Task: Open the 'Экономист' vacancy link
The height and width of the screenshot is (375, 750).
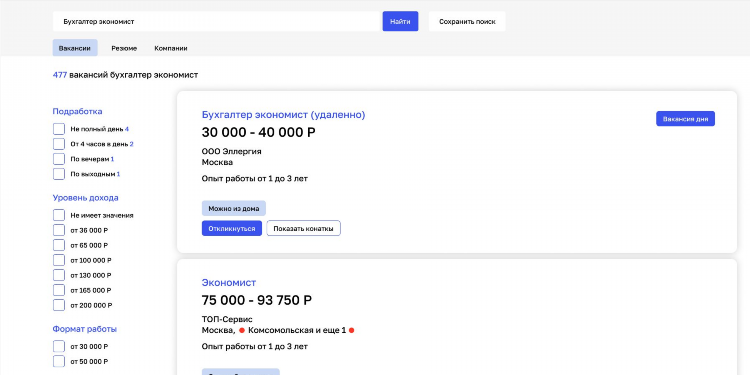Action: pos(229,283)
